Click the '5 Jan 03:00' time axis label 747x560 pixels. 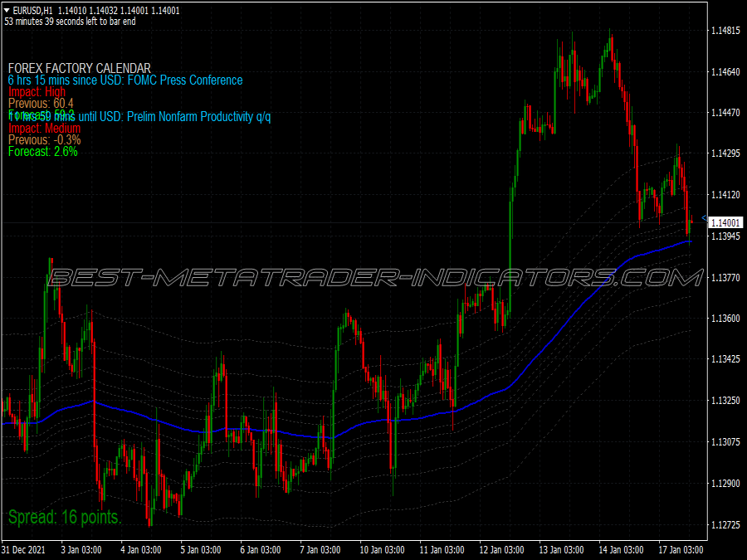(201, 549)
